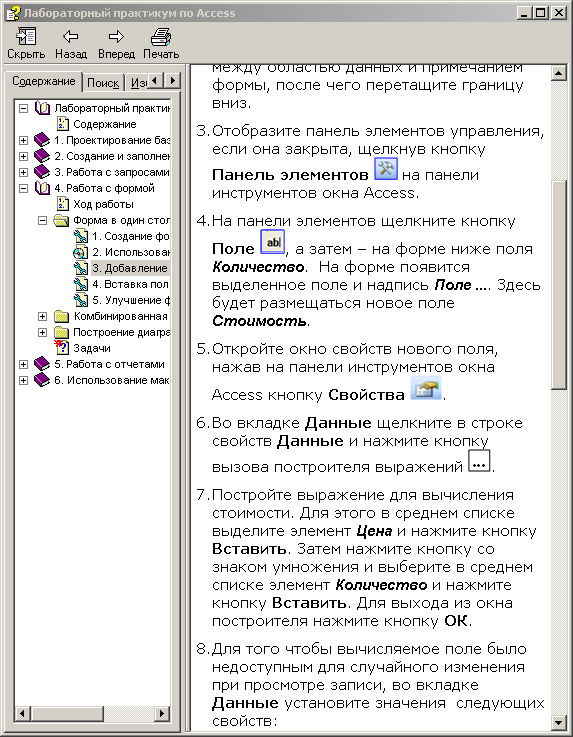Maximize the help window
573x737 pixels.
click(541, 13)
